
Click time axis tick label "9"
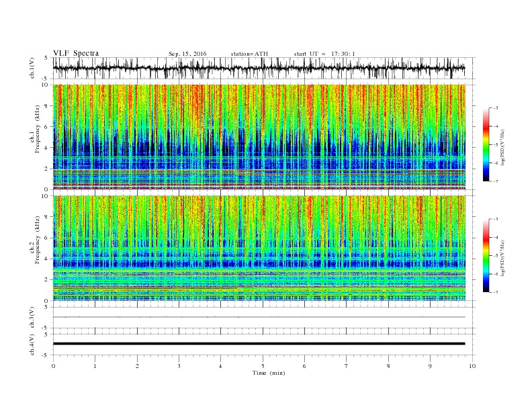(x=430, y=366)
